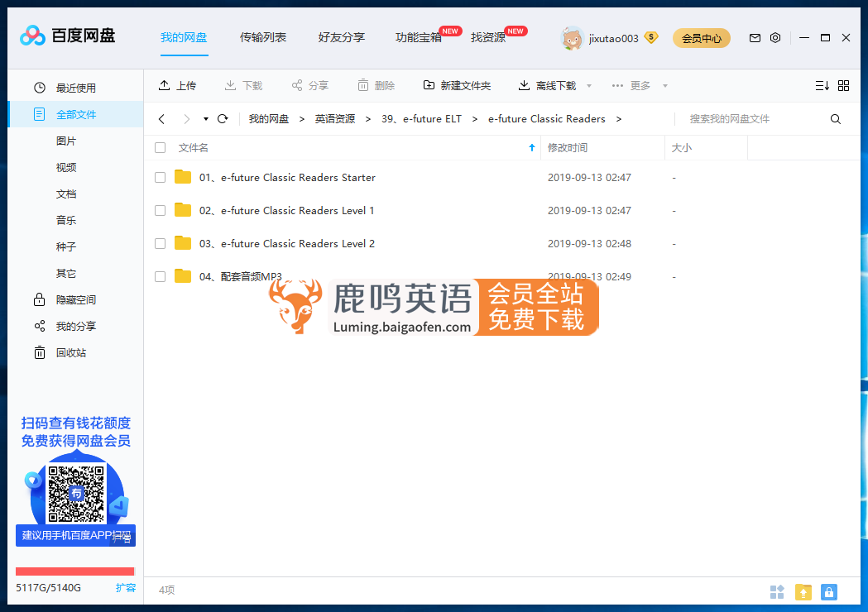Click the apps widget icon at bottom
This screenshot has height=612, width=868.
(777, 592)
